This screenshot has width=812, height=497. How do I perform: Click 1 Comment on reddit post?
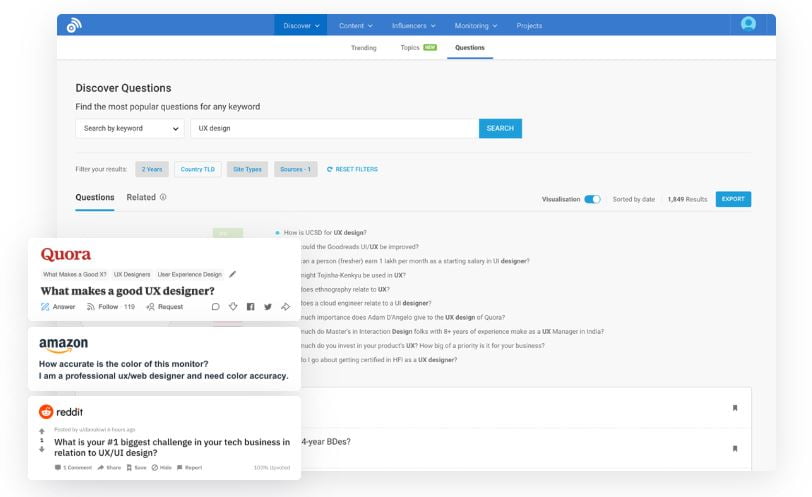pyautogui.click(x=73, y=467)
